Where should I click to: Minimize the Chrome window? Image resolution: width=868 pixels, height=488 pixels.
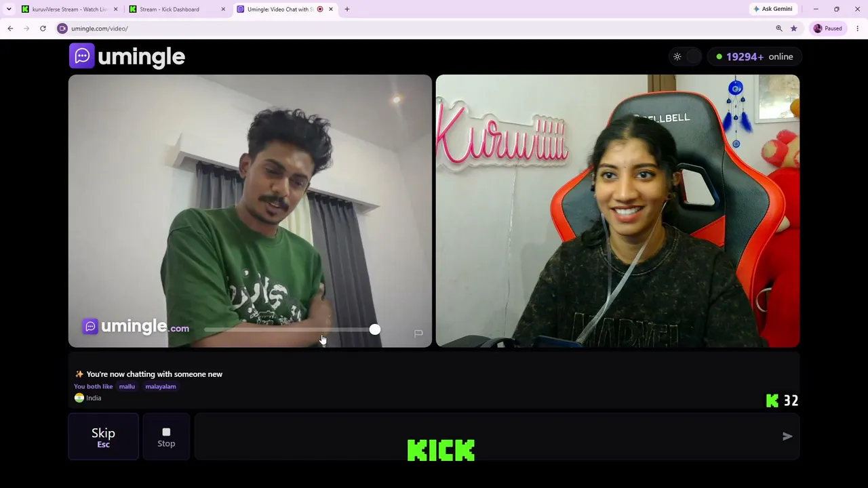pyautogui.click(x=816, y=9)
